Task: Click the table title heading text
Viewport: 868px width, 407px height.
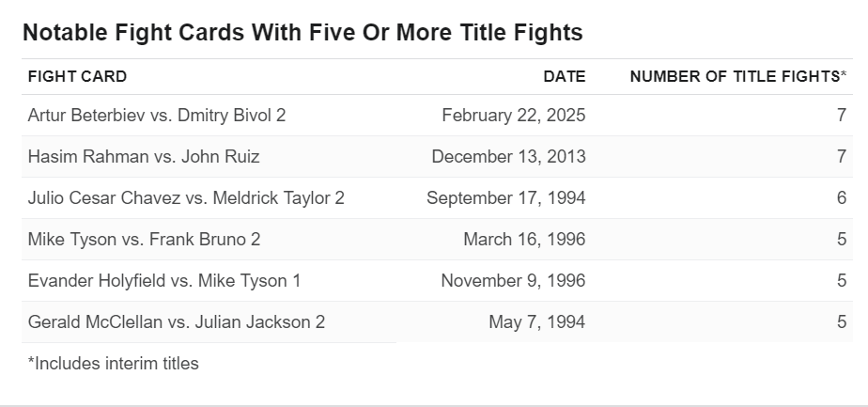Action: coord(302,32)
